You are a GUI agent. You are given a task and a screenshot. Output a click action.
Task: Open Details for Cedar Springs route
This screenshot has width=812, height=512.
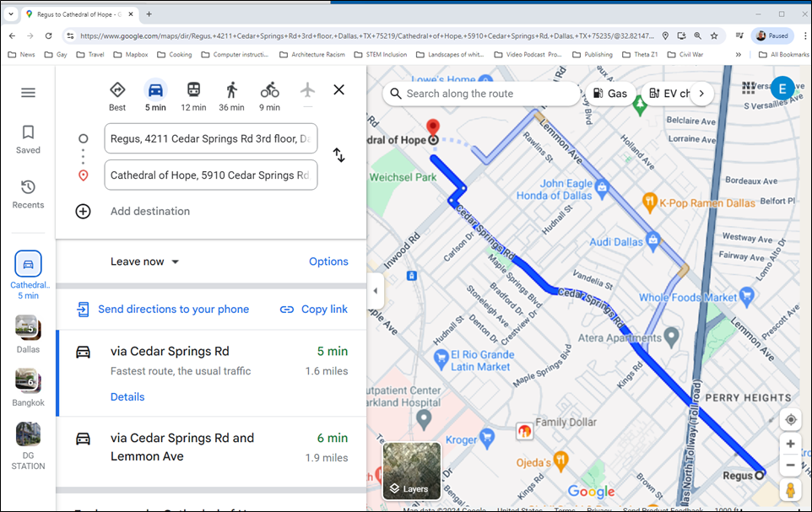point(127,397)
